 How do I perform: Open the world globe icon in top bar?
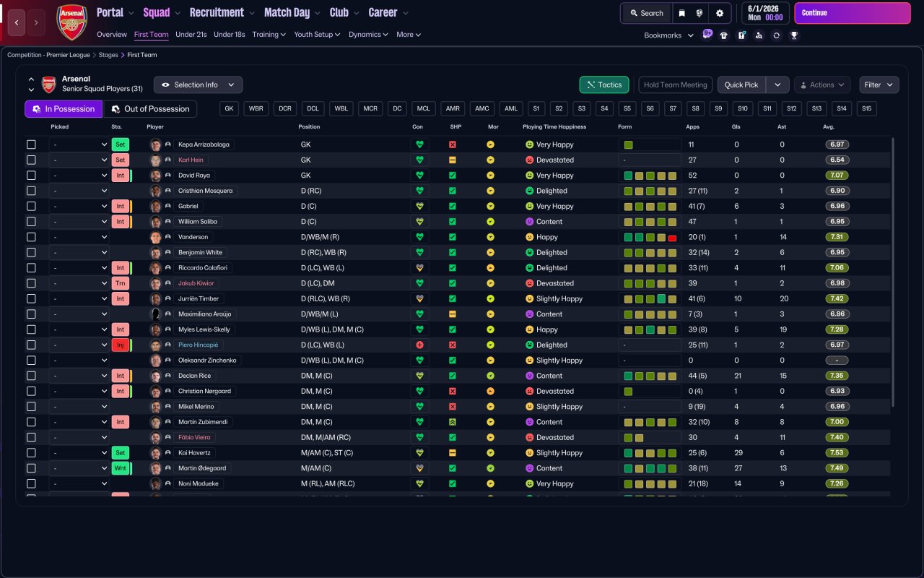(x=699, y=13)
